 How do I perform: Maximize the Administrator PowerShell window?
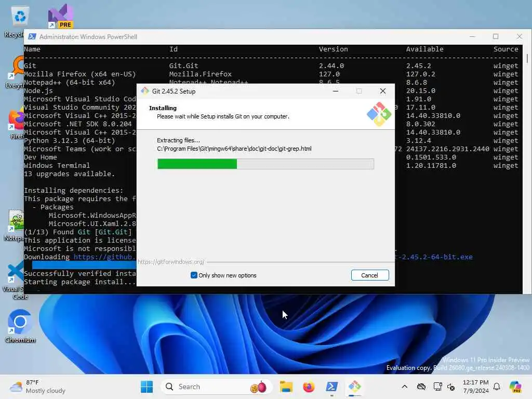[x=496, y=36]
